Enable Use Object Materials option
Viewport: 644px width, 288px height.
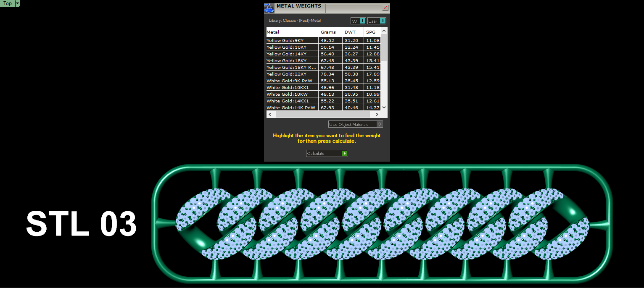[x=356, y=124]
